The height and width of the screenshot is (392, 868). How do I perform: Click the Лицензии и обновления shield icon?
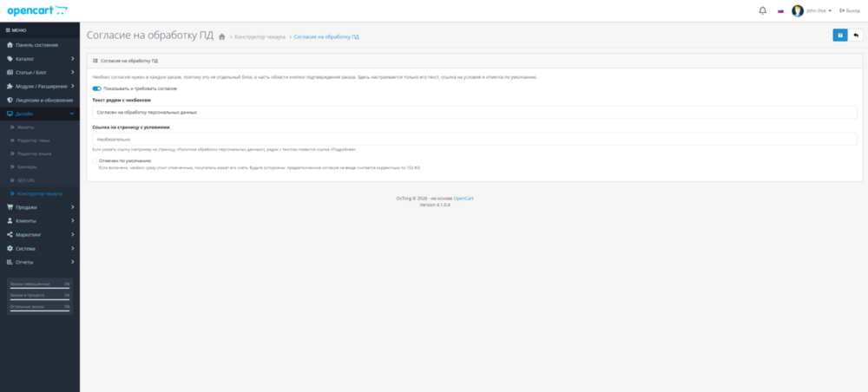pyautogui.click(x=10, y=100)
